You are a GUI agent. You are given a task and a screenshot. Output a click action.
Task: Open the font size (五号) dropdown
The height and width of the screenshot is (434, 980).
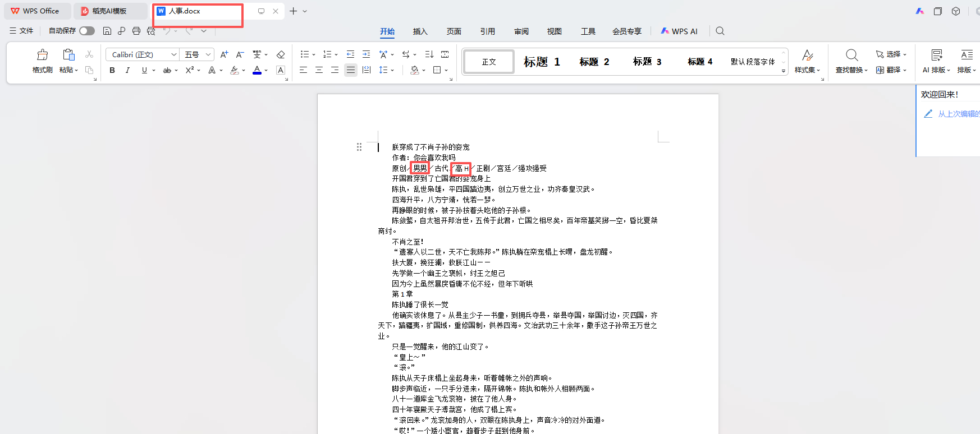208,54
